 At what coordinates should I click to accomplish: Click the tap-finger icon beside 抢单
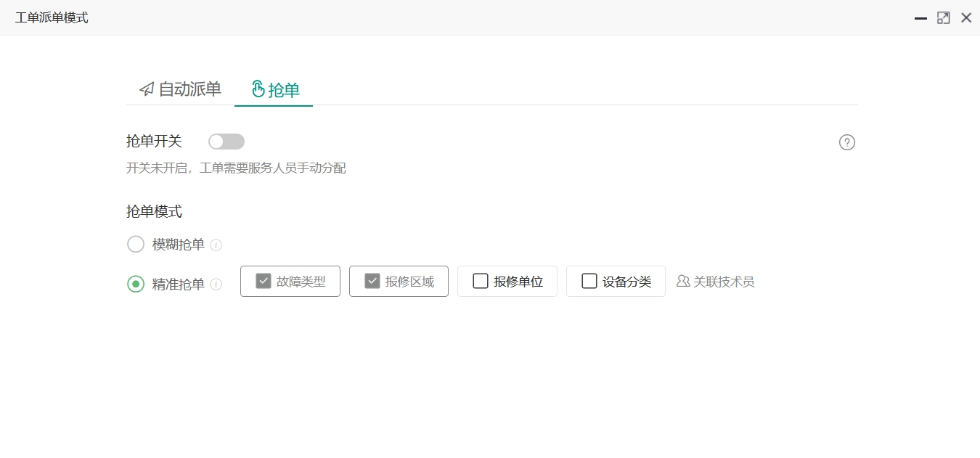[259, 89]
